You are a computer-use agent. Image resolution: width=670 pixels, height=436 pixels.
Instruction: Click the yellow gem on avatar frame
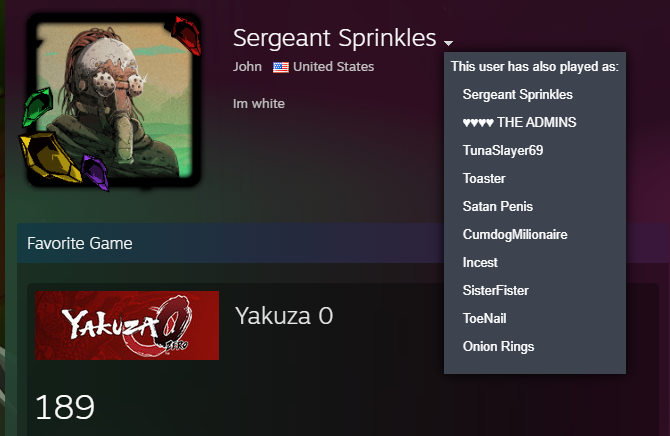tap(50, 156)
